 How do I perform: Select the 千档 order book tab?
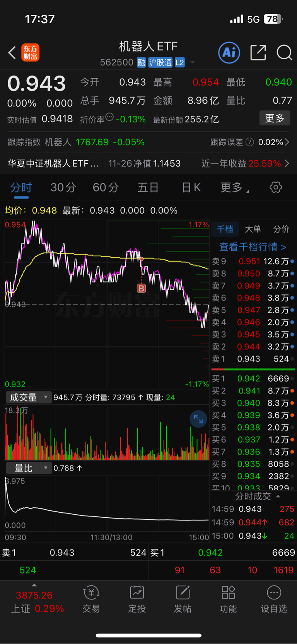click(225, 229)
